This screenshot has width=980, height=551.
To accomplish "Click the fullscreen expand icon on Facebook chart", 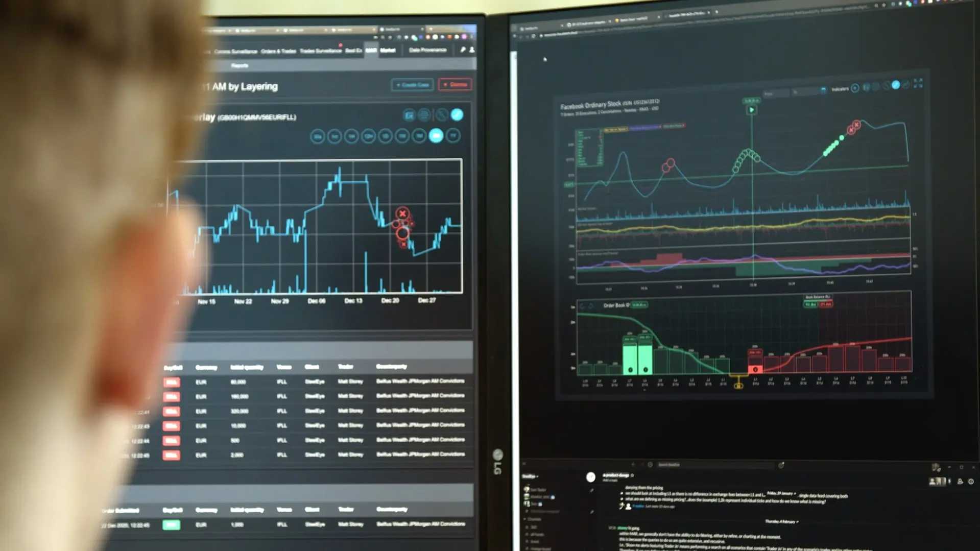I will point(918,83).
